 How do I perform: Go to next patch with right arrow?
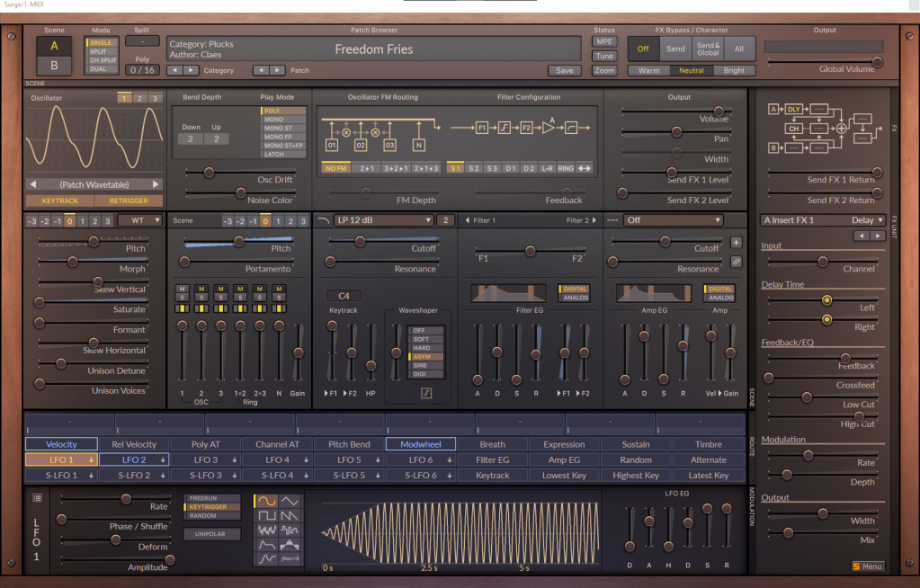coord(275,70)
